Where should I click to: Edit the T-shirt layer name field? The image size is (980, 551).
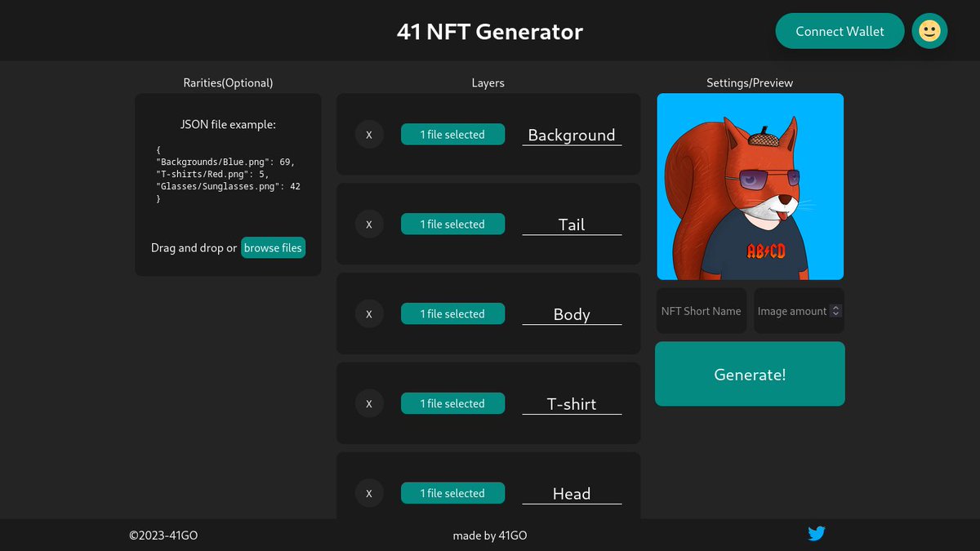tap(572, 403)
